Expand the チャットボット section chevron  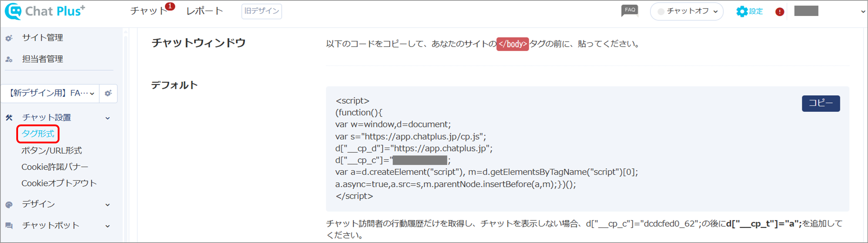107,226
